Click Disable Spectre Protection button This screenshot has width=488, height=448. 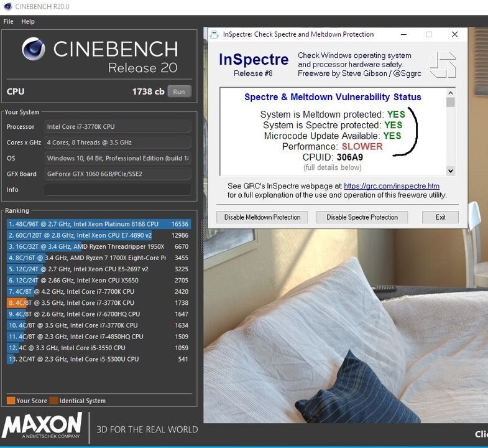[x=362, y=217]
